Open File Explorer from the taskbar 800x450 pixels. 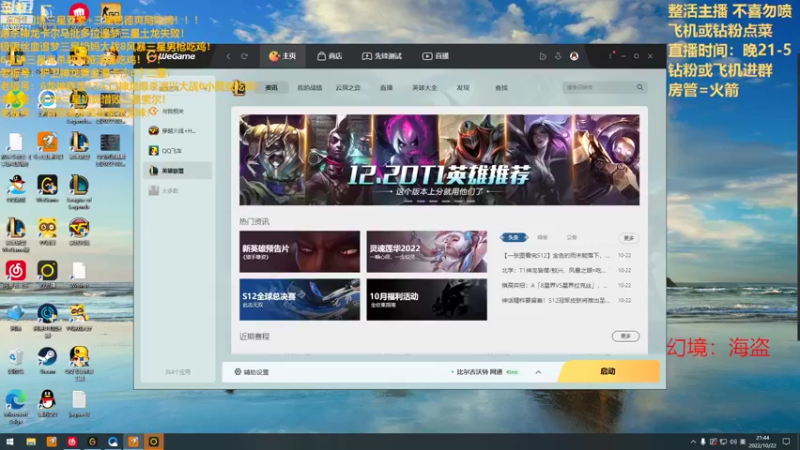31,441
